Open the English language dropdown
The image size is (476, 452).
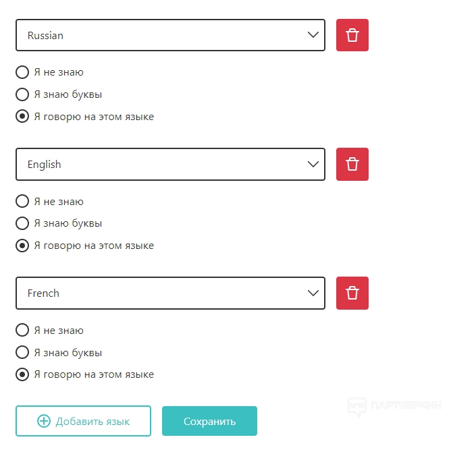click(170, 164)
